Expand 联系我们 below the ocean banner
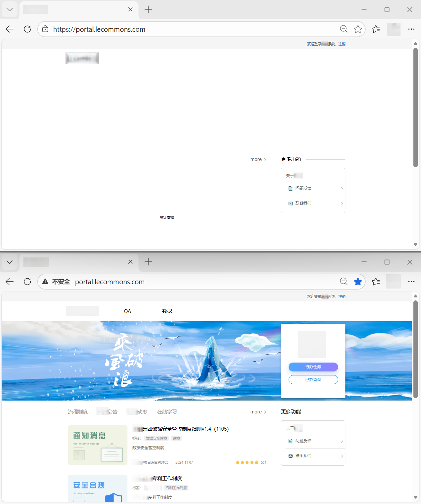 [x=313, y=456]
